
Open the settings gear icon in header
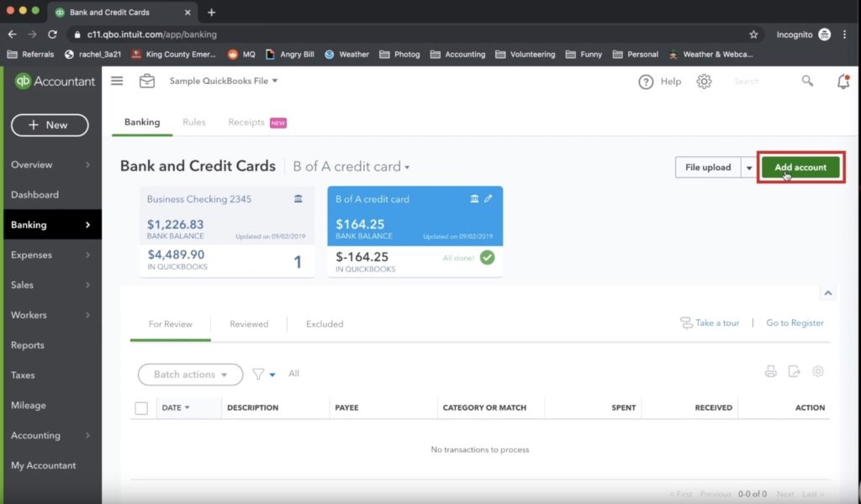point(704,81)
